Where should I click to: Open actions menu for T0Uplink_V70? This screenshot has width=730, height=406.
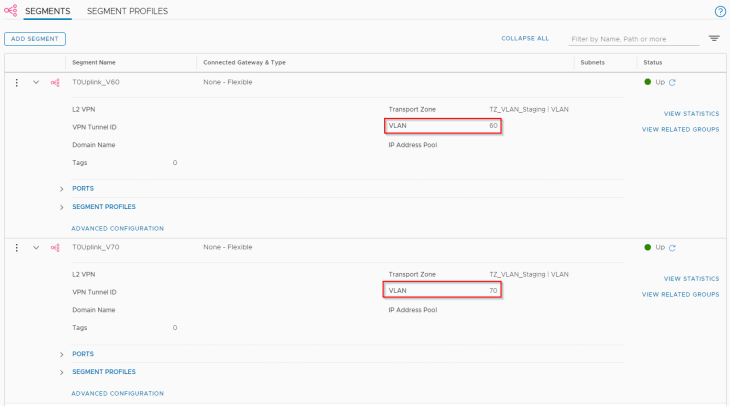tap(16, 247)
